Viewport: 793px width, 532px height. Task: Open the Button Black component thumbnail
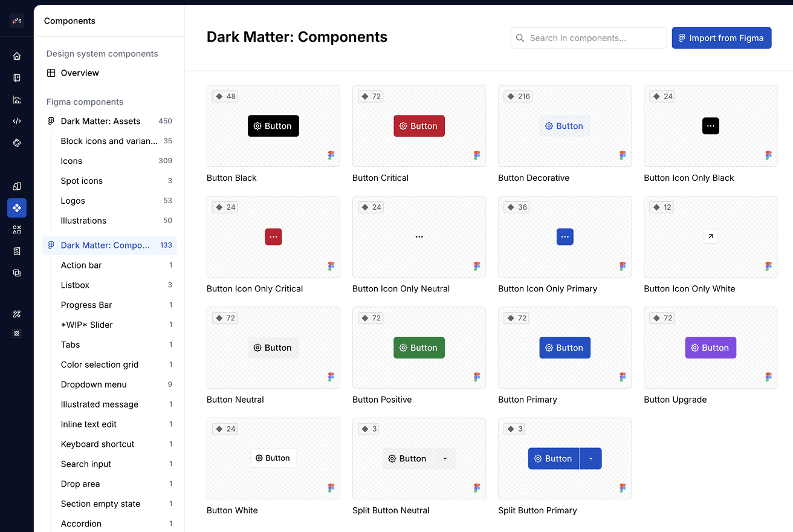[273, 126]
